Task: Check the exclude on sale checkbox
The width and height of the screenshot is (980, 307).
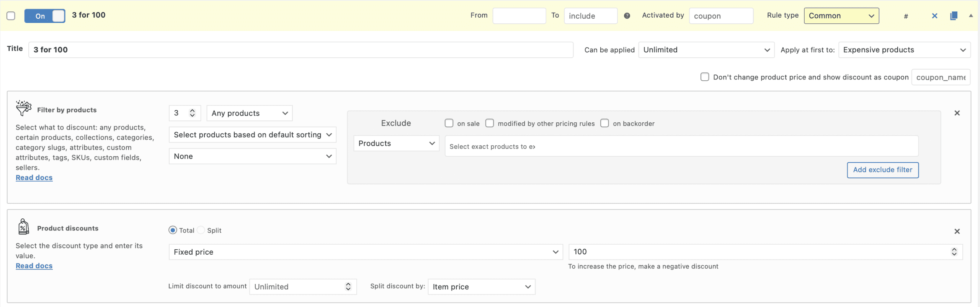Action: coord(449,123)
